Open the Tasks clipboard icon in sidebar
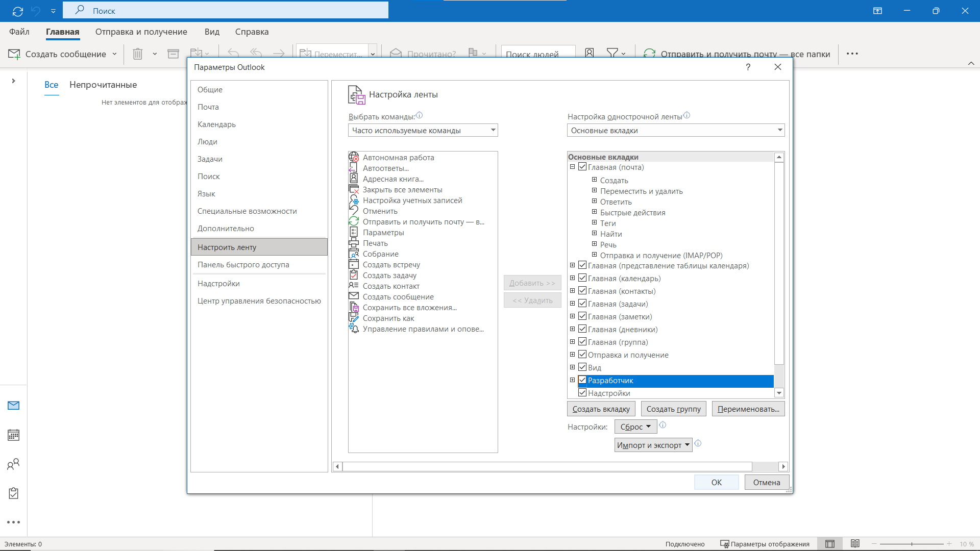Viewport: 980px width, 551px height. (x=13, y=493)
